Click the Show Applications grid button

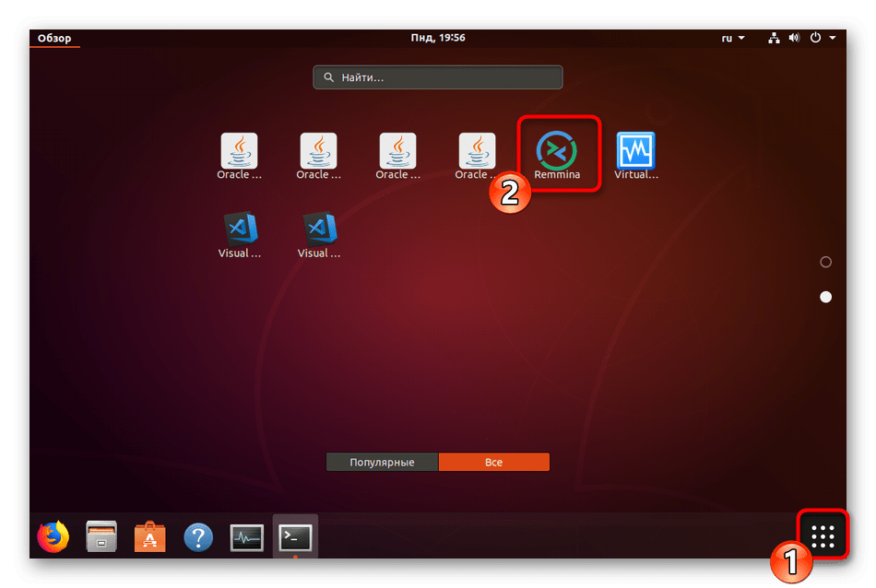(x=823, y=536)
